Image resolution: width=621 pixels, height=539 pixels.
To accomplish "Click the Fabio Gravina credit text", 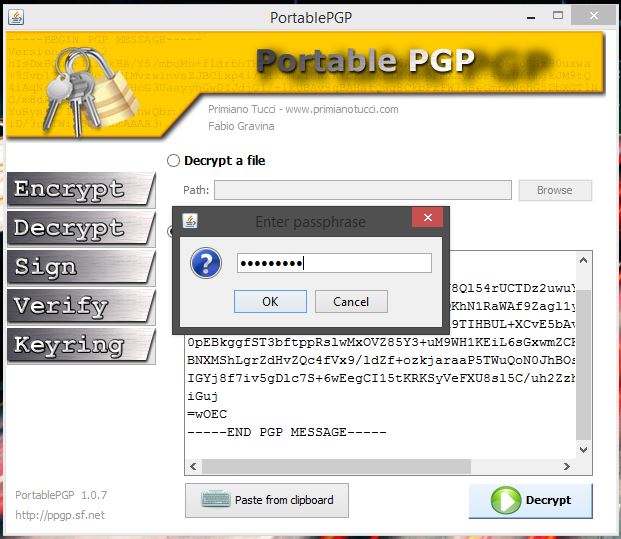I will point(241,126).
